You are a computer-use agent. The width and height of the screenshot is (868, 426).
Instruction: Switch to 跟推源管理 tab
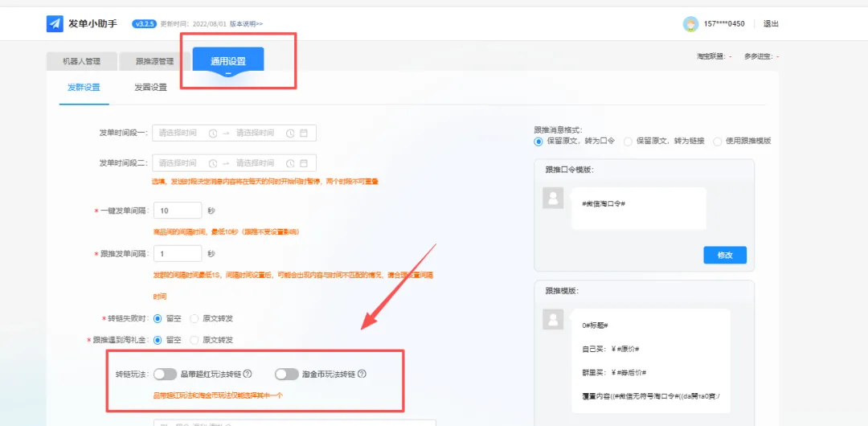pyautogui.click(x=155, y=62)
